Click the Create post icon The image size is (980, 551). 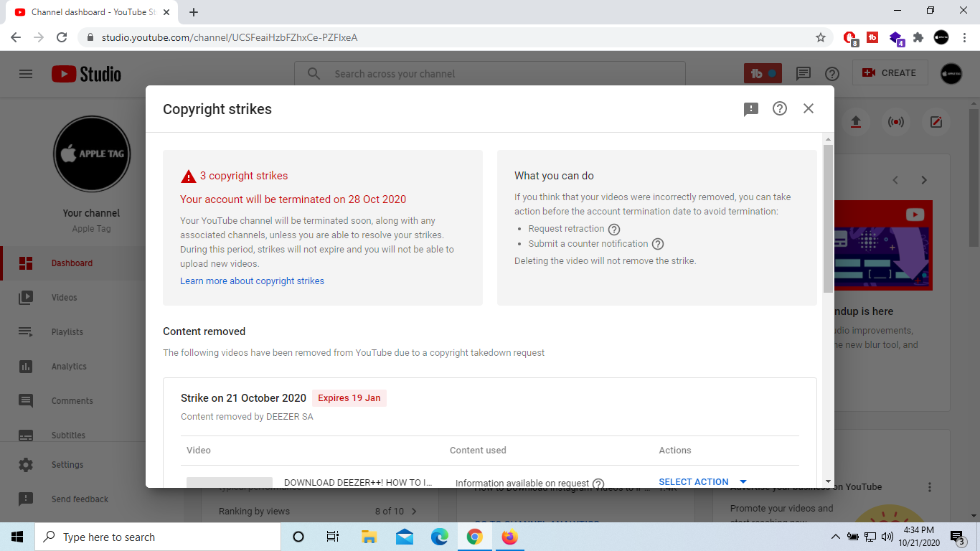coord(936,122)
